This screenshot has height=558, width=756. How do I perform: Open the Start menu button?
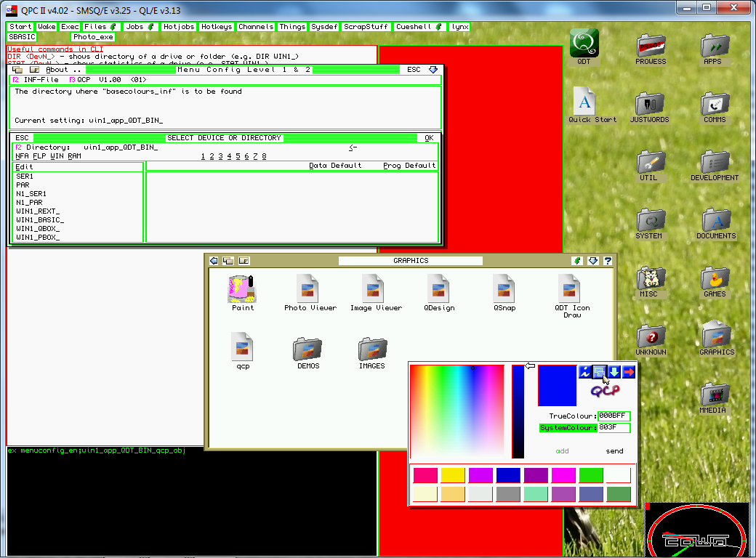tap(20, 27)
